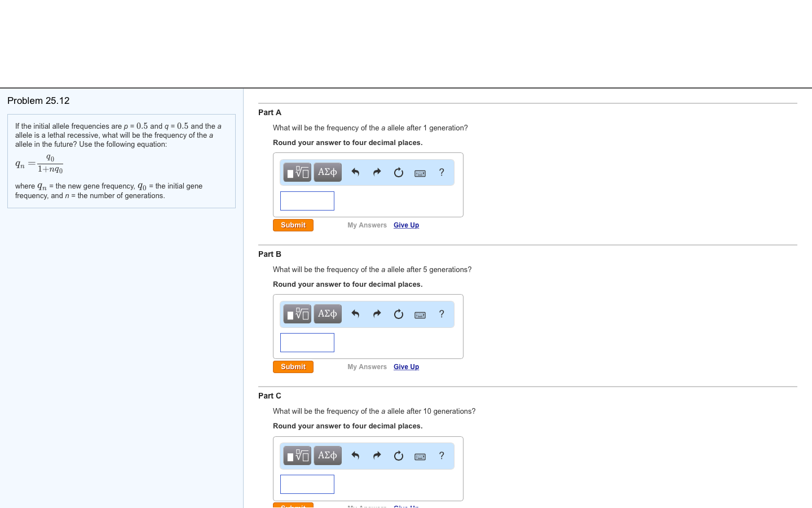Viewport: 812px width, 508px height.
Task: Click the Part C answer input box
Action: pyautogui.click(x=307, y=484)
